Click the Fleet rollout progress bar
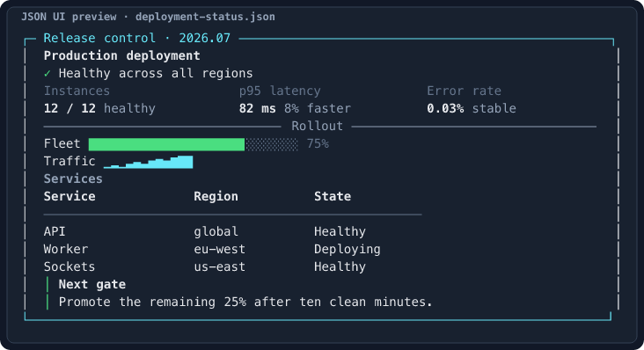 click(193, 144)
